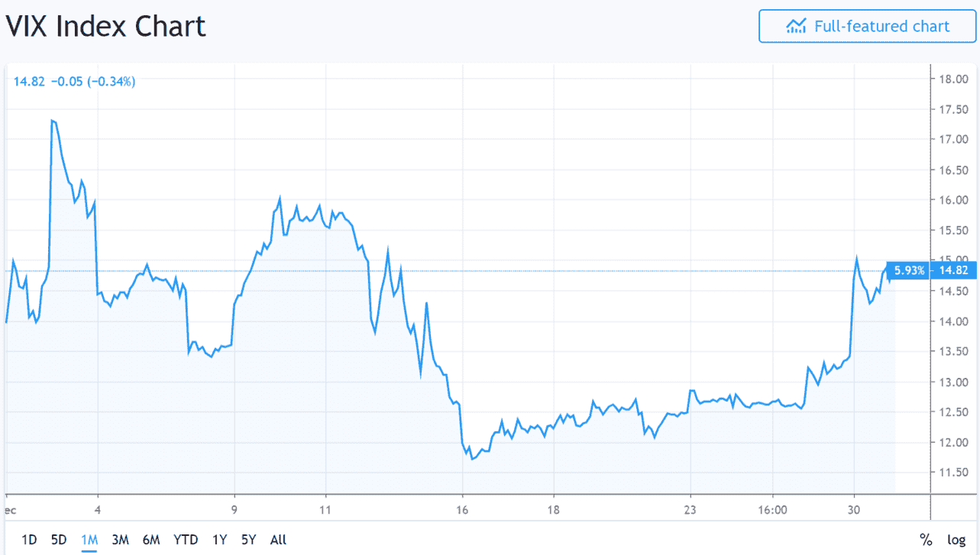
Task: Select the YTD time range
Action: [186, 540]
